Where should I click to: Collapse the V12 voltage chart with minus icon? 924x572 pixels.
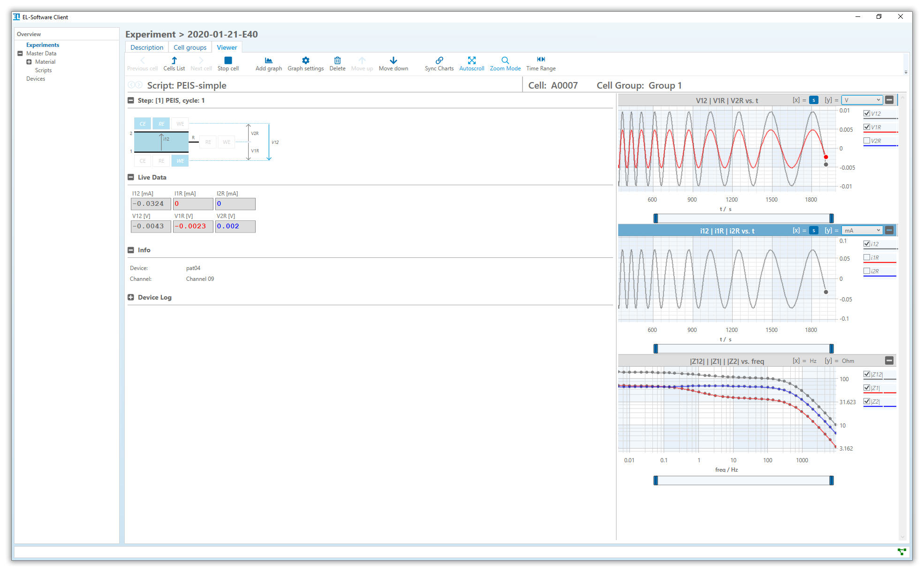(889, 100)
